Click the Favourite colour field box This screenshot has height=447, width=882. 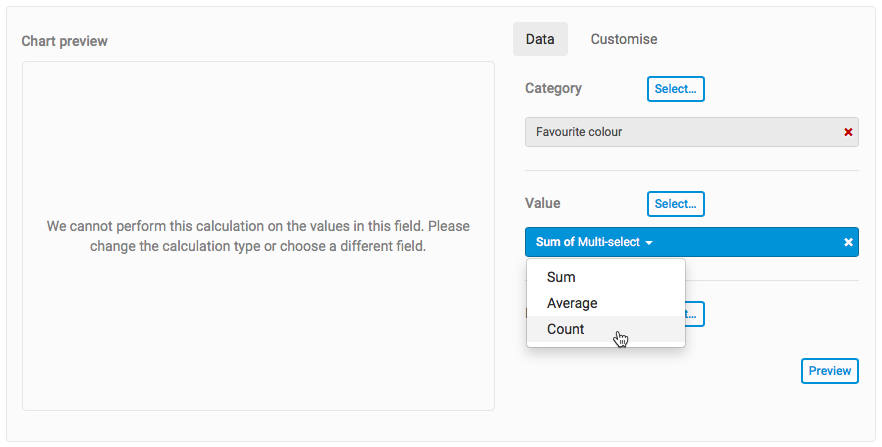tap(680, 132)
